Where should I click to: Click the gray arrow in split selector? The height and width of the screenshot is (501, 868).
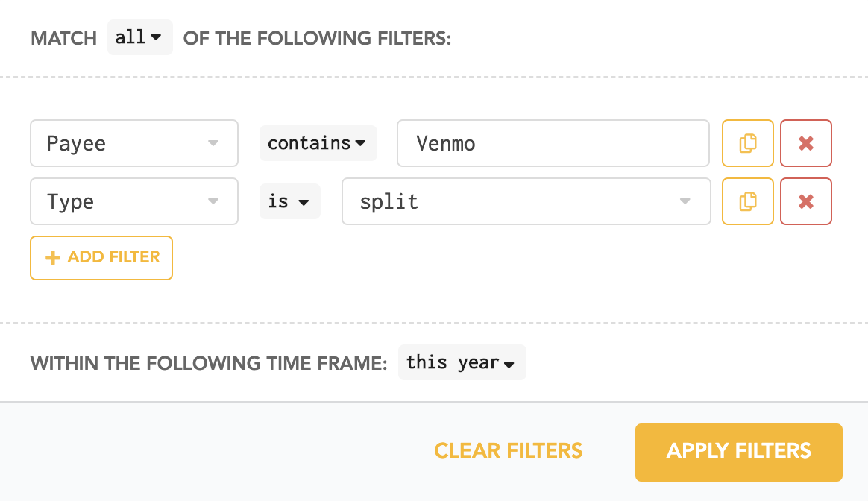click(685, 201)
